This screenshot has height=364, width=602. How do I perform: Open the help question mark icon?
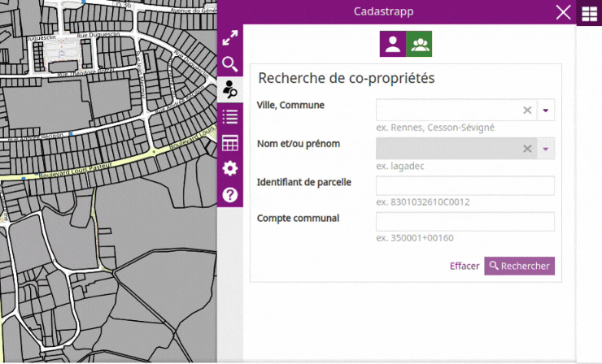230,195
